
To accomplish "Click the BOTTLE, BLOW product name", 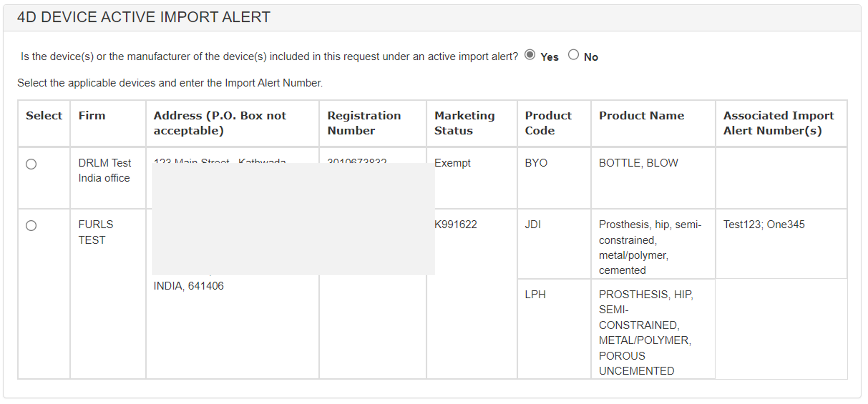I will click(638, 163).
